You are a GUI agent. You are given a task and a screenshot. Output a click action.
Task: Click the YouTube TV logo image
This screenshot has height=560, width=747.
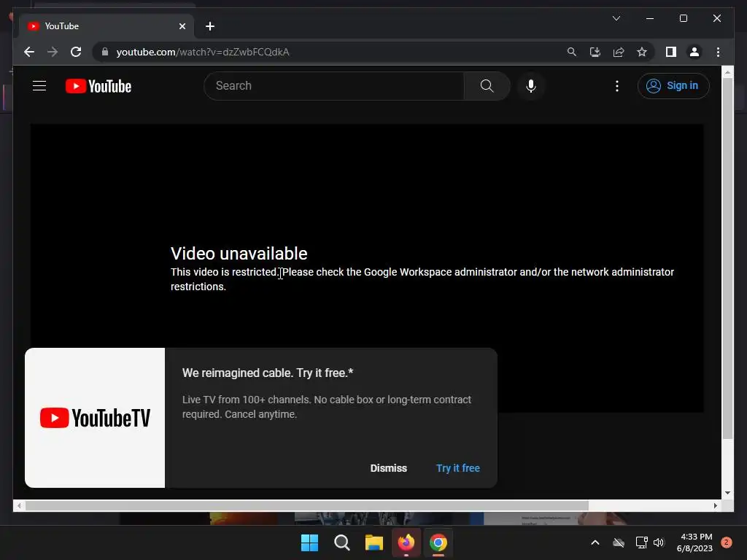click(x=95, y=418)
